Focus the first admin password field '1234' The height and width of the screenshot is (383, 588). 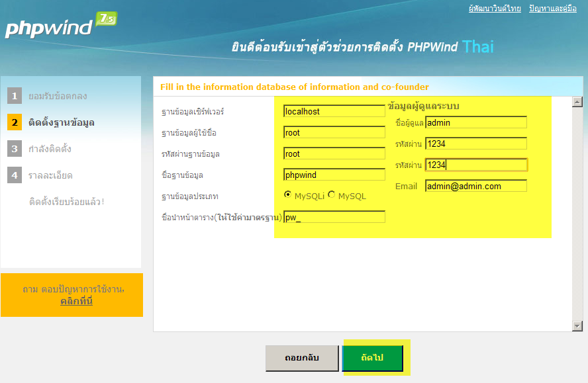click(476, 144)
